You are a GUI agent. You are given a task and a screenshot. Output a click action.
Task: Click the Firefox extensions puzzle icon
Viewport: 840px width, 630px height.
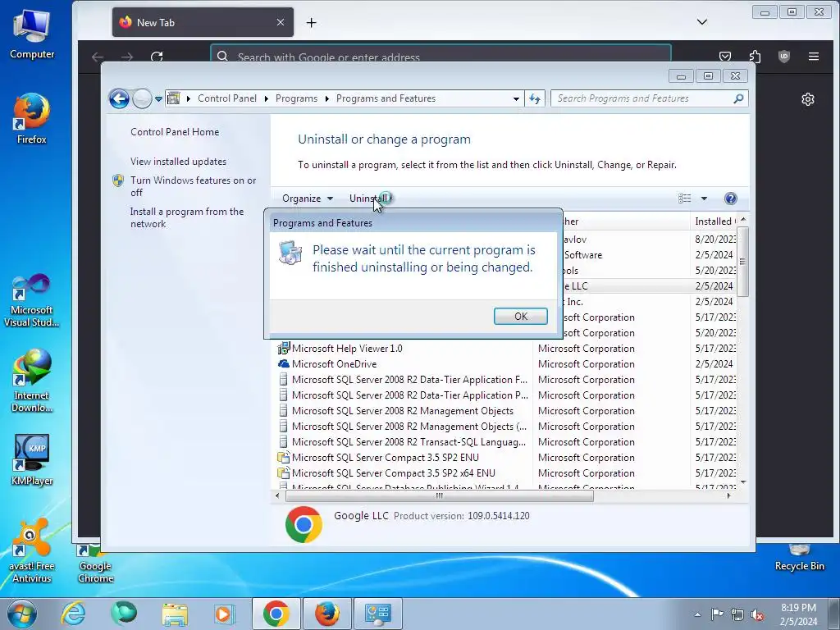pos(755,57)
